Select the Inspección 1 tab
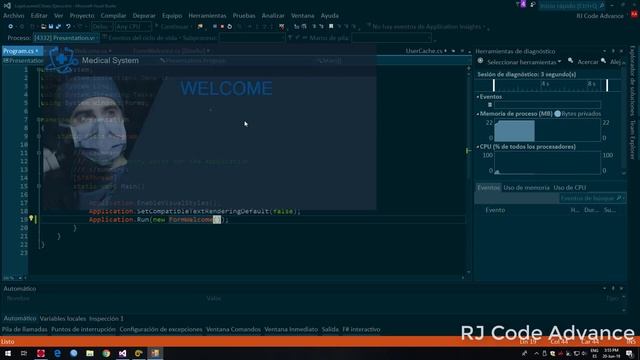The image size is (640, 360). [106, 318]
